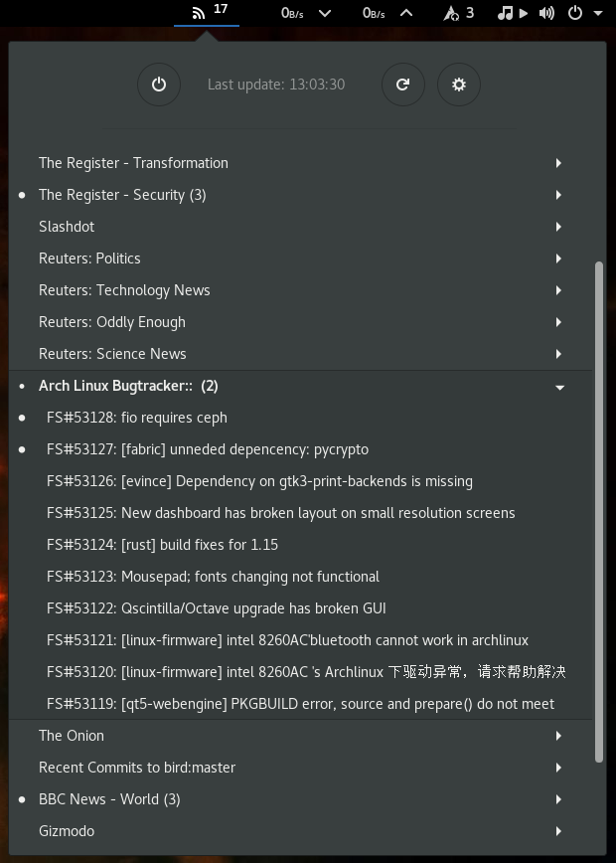Screen dimensions: 616x863
Task: Click the download speed down-arrow indicator
Action: pyautogui.click(x=324, y=13)
